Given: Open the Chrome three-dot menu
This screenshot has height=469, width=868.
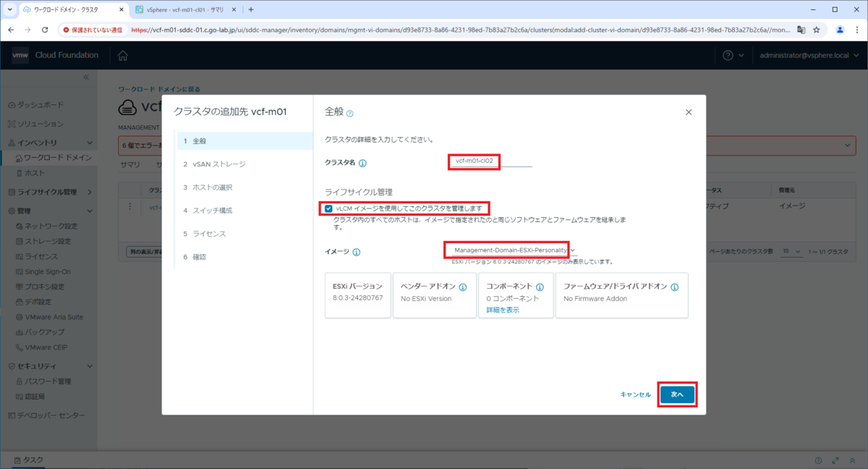Looking at the screenshot, I should click(856, 30).
